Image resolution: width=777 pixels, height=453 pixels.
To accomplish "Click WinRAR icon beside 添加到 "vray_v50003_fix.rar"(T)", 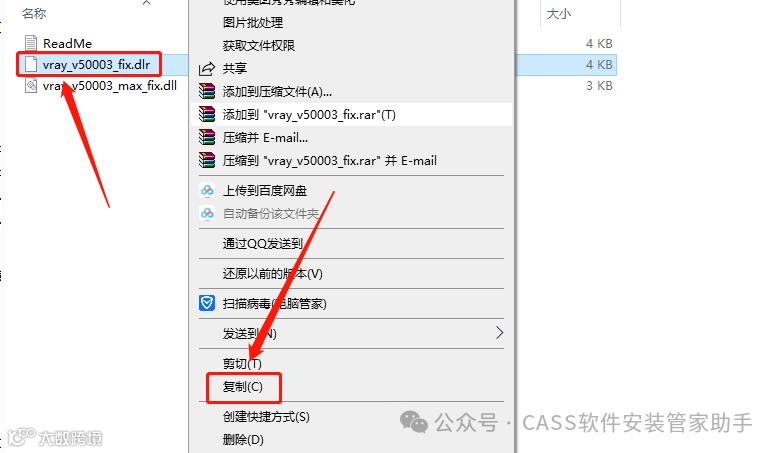I will coord(207,114).
